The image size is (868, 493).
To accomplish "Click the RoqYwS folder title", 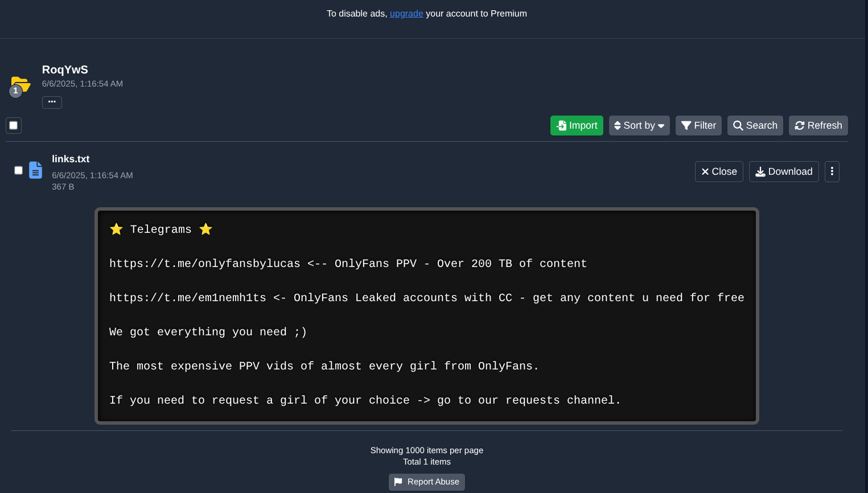I will coord(65,70).
